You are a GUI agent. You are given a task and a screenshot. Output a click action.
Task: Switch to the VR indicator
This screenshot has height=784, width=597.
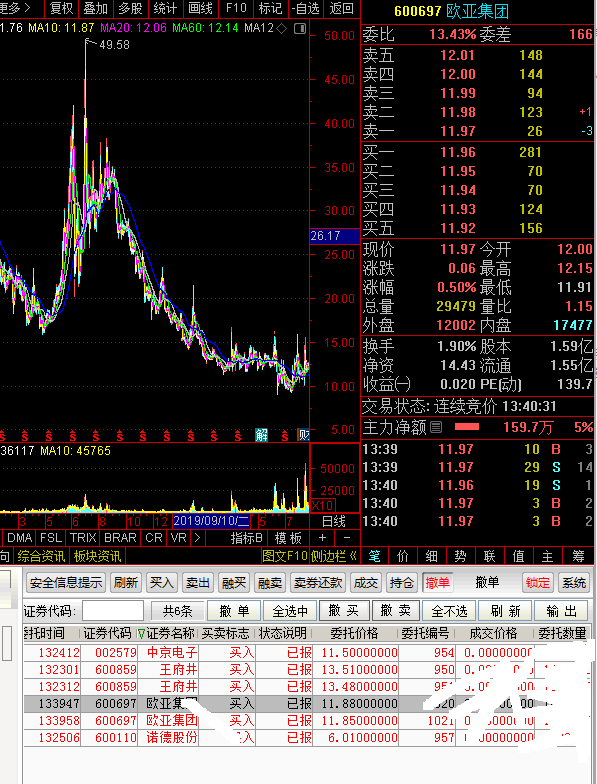pyautogui.click(x=178, y=538)
